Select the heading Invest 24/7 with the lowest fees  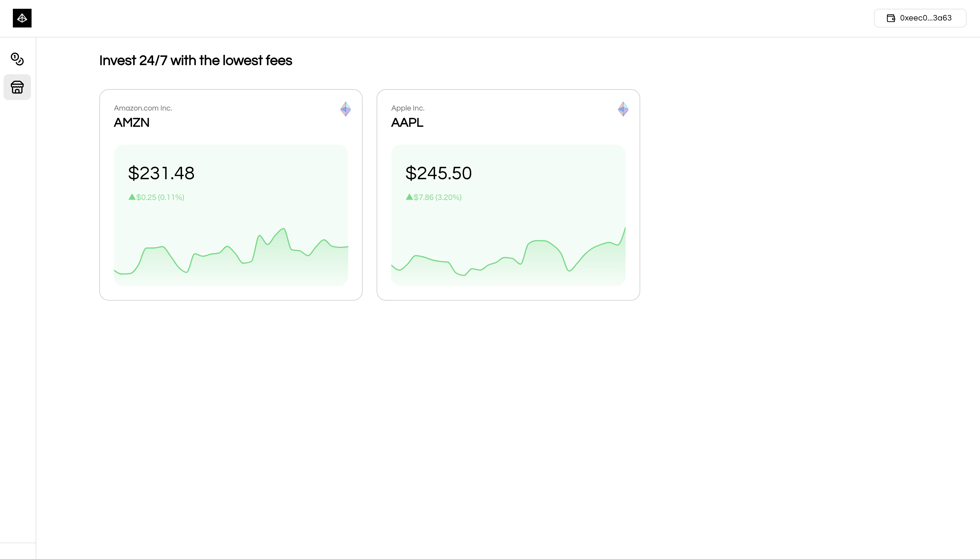coord(195,60)
